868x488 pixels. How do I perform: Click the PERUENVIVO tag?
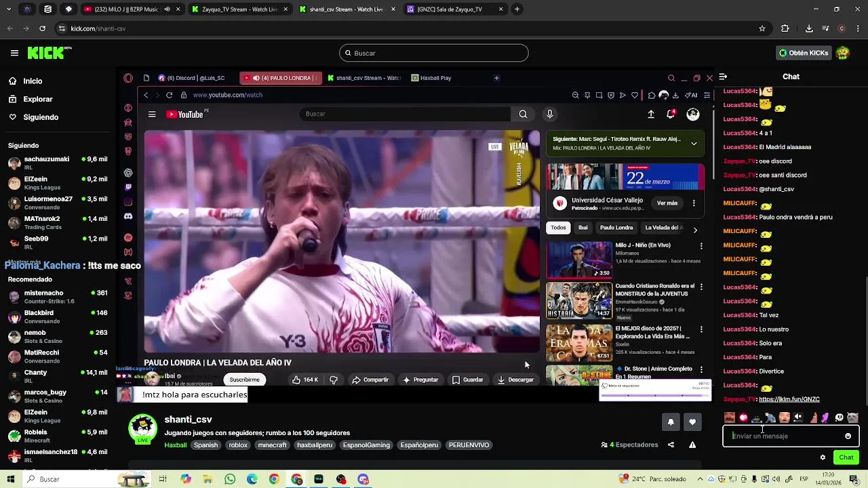pyautogui.click(x=469, y=445)
